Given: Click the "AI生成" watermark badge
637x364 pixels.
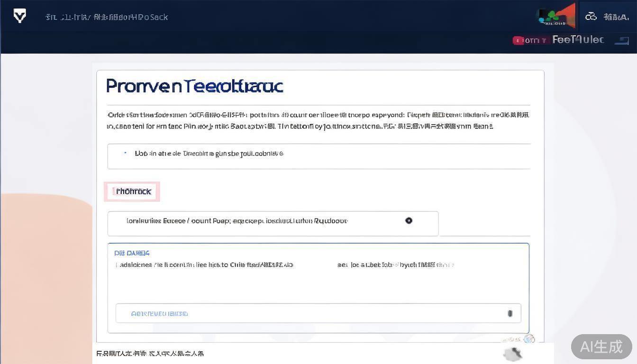Looking at the screenshot, I should point(601,346).
